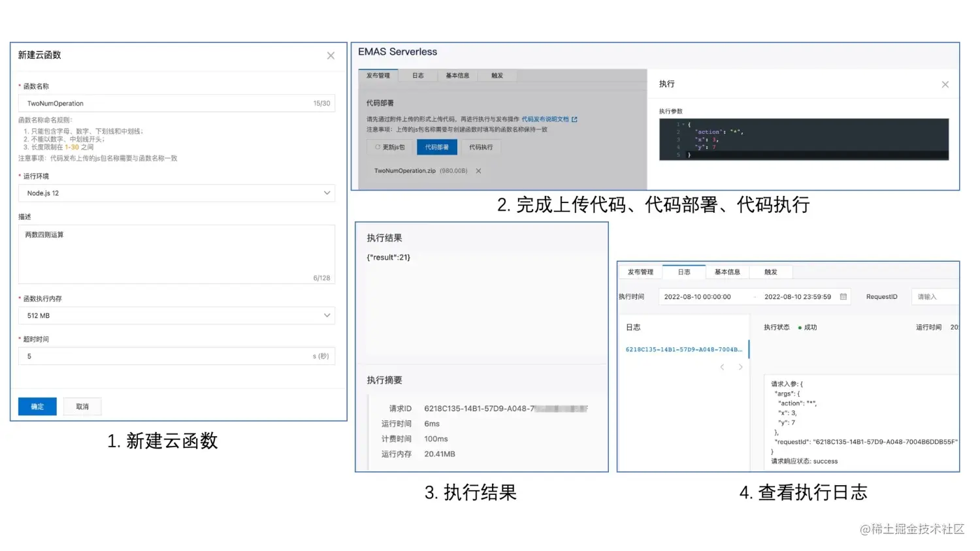Click the 请求ID value 6218C135-14B1-57D9-A048
980x551 pixels.
tap(506, 409)
